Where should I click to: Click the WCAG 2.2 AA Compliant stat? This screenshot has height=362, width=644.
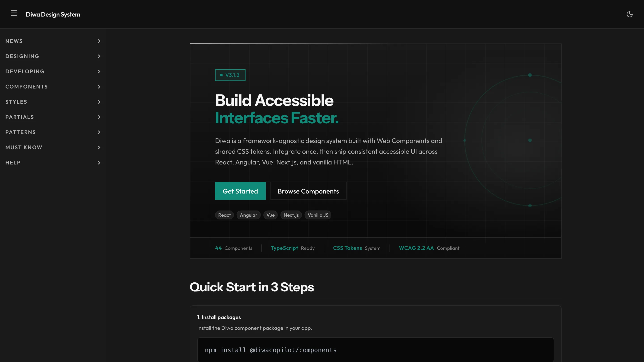(x=429, y=248)
